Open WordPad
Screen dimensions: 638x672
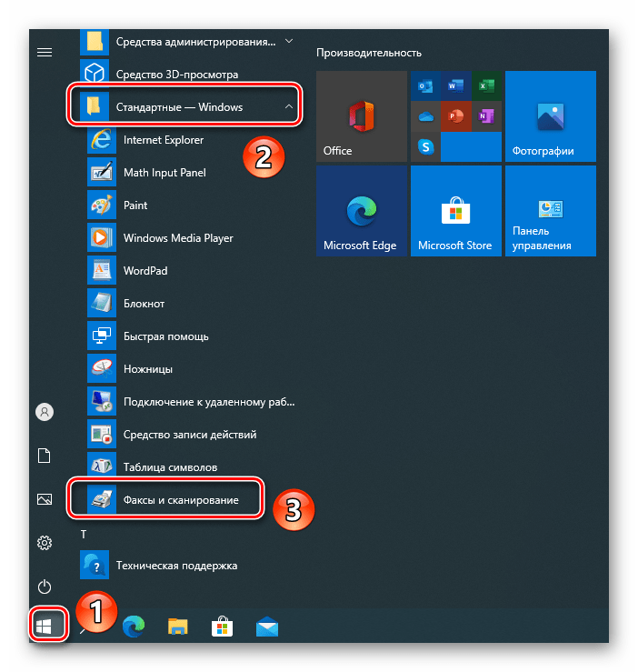(191, 271)
